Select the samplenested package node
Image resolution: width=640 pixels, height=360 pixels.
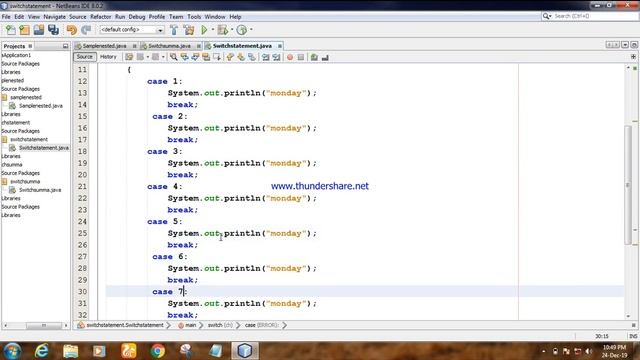(x=26, y=97)
